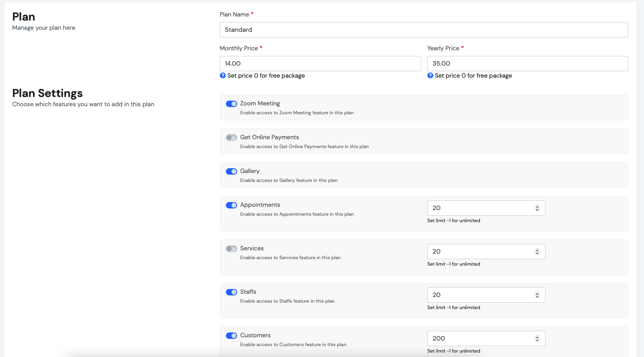Focus the Services limit number field

click(x=478, y=252)
